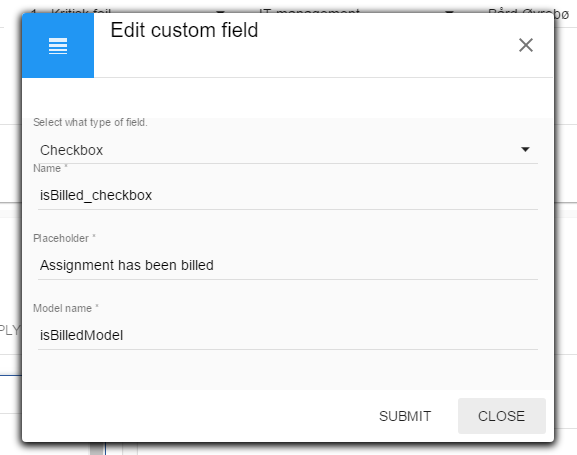Submit the custom field changes

point(405,416)
